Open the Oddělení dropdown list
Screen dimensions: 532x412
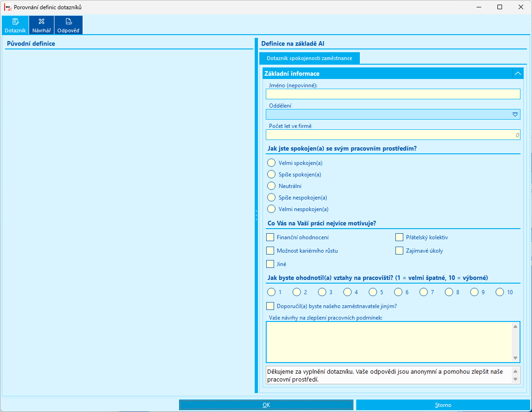[x=515, y=115]
